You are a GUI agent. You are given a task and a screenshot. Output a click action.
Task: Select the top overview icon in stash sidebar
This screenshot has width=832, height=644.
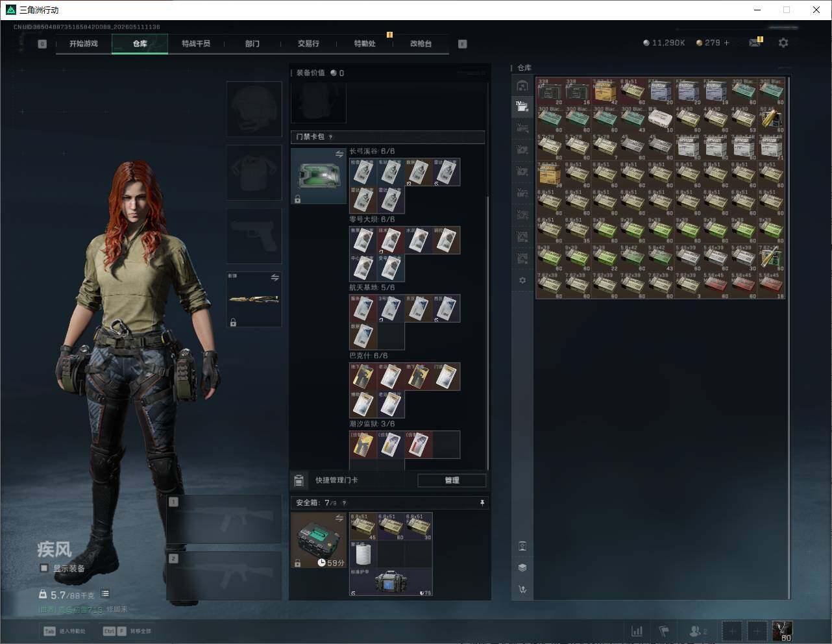click(522, 85)
